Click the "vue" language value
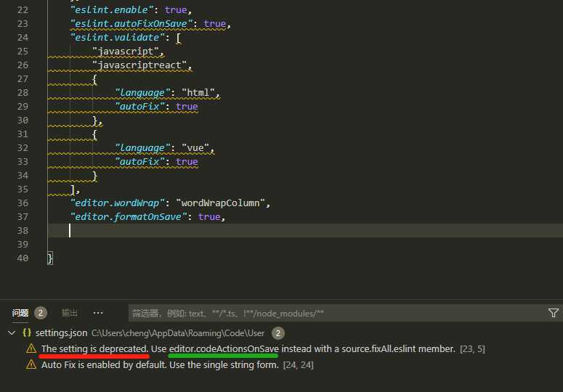The width and height of the screenshot is (563, 392). pos(195,148)
